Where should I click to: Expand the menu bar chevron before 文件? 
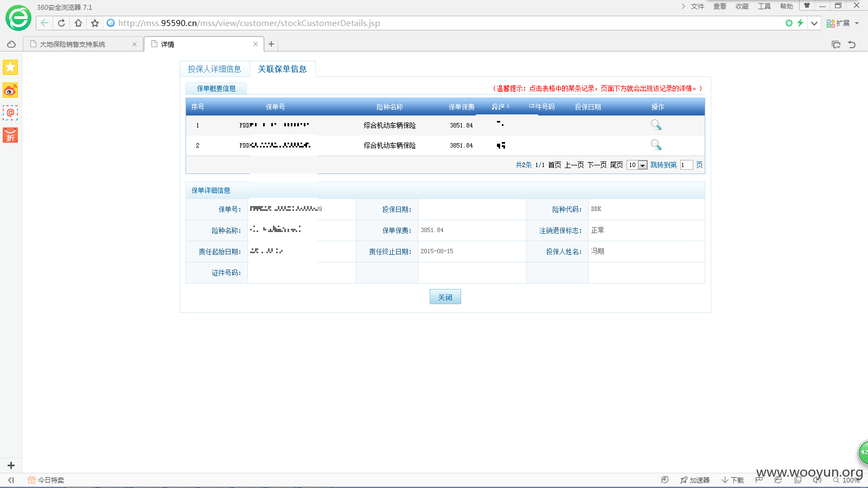click(683, 7)
